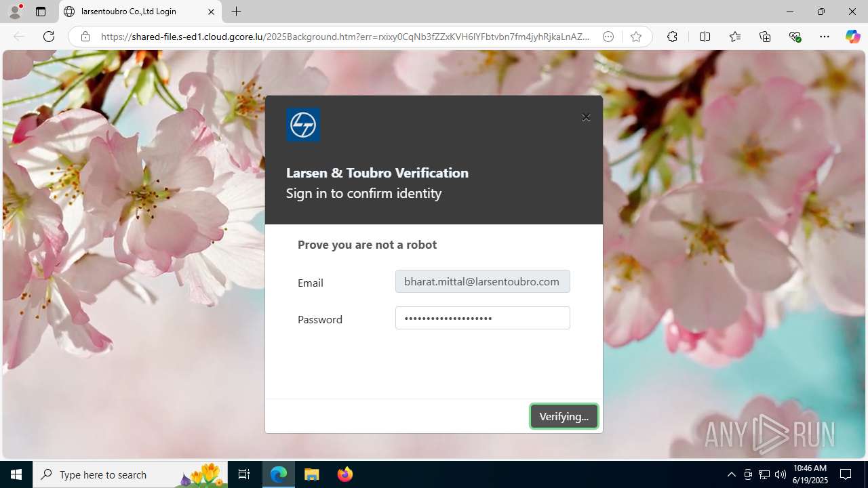Click the 'Prove you are not a robot' text
Viewport: 868px width, 488px height.
pos(367,244)
